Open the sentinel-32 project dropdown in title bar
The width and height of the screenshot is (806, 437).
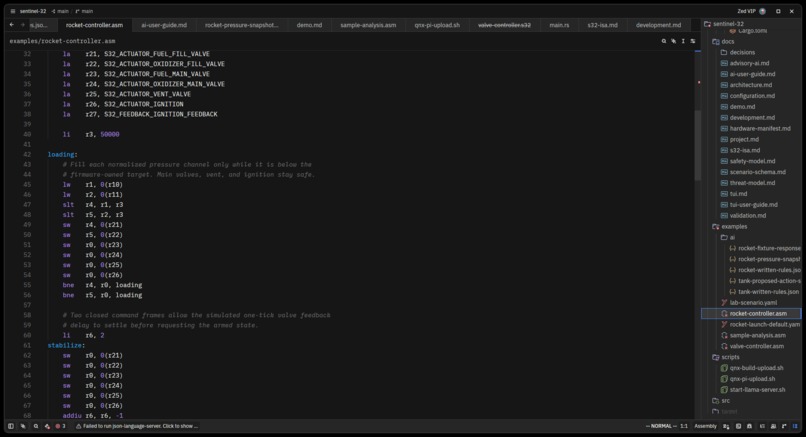[33, 11]
